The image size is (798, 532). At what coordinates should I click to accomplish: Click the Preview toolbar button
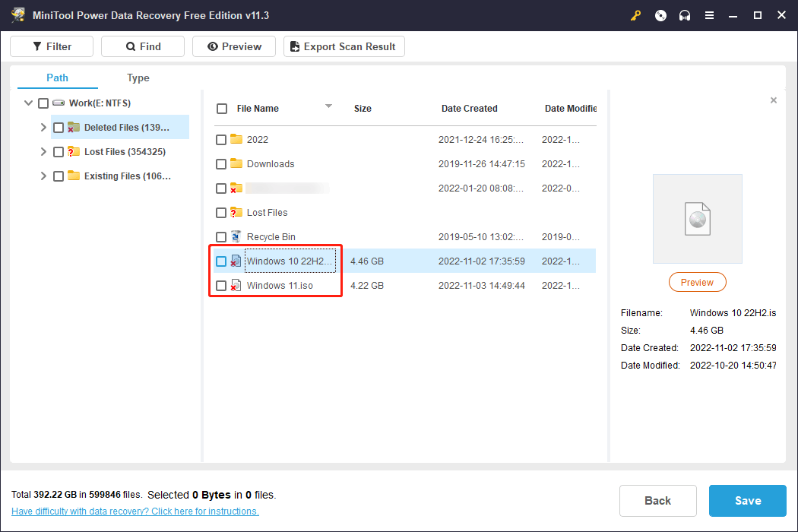click(x=234, y=46)
